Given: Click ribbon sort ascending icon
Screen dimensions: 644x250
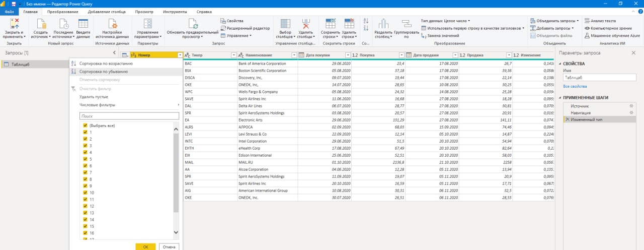Looking at the screenshot, I should [x=366, y=21].
